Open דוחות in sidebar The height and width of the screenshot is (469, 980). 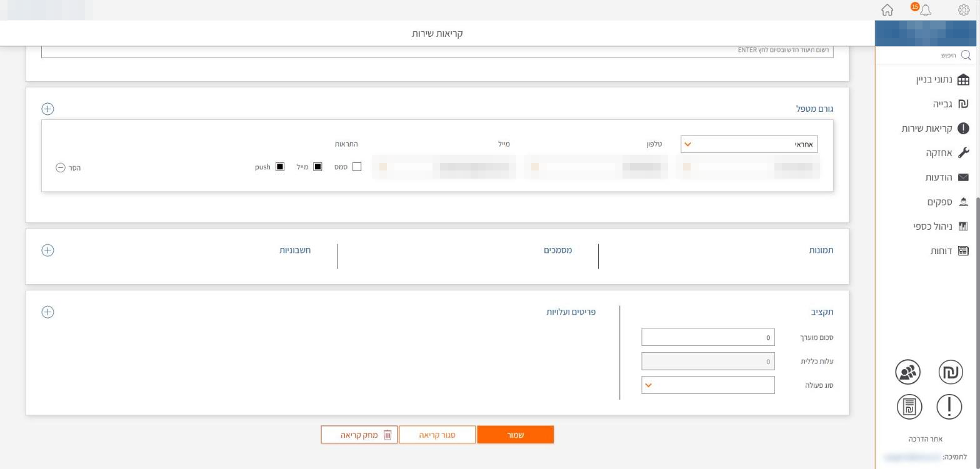949,251
